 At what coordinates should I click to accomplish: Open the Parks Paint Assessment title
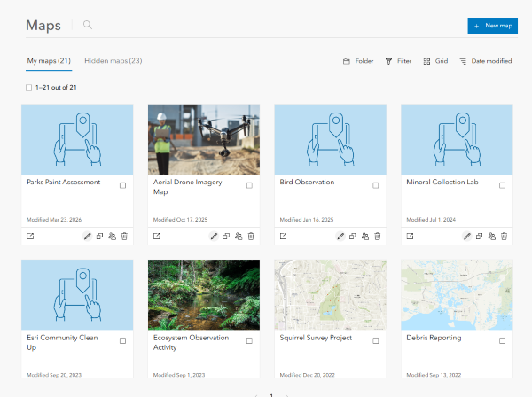[x=64, y=182]
